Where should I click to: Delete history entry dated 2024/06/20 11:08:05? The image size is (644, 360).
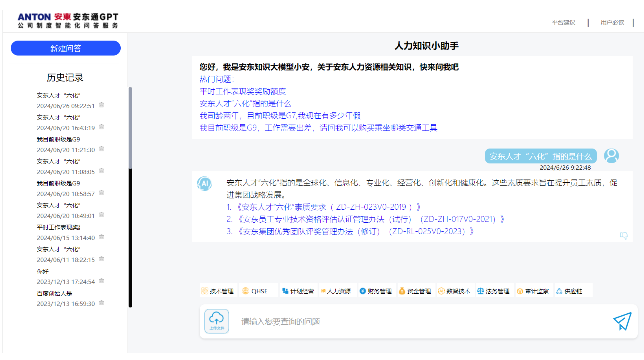tap(101, 171)
